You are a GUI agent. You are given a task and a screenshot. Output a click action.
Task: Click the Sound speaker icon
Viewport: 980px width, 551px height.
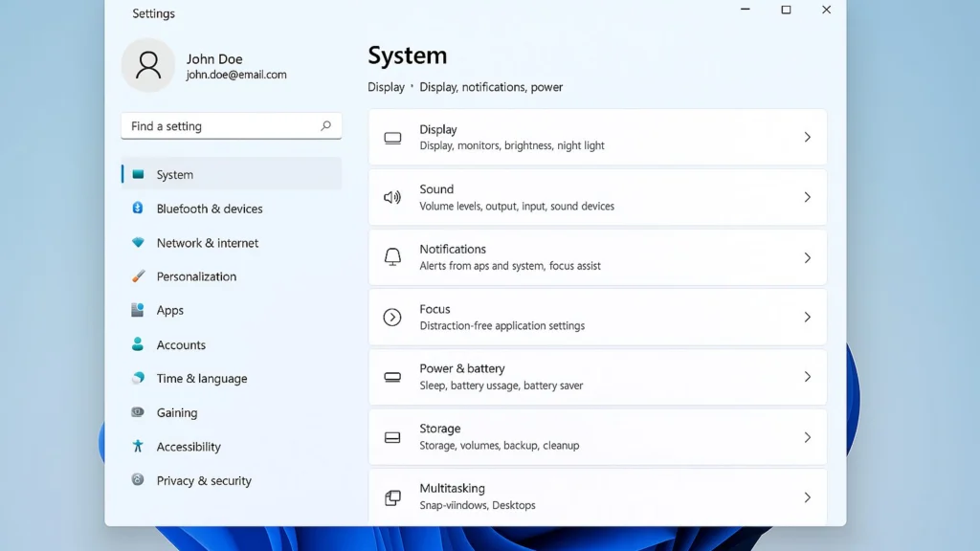point(392,197)
